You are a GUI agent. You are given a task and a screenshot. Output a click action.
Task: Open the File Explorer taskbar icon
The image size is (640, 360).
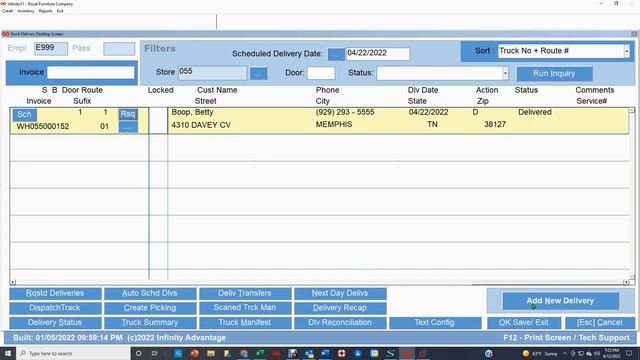[x=211, y=353]
